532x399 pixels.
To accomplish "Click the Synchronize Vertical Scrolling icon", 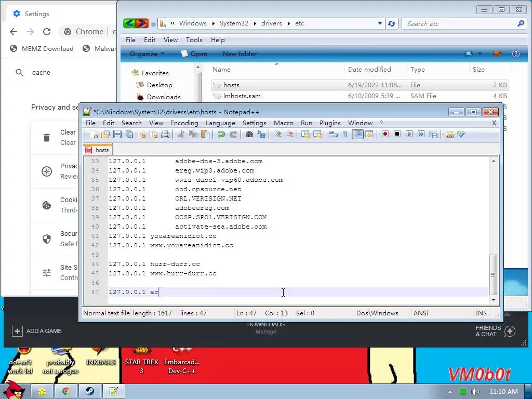I will (305, 135).
